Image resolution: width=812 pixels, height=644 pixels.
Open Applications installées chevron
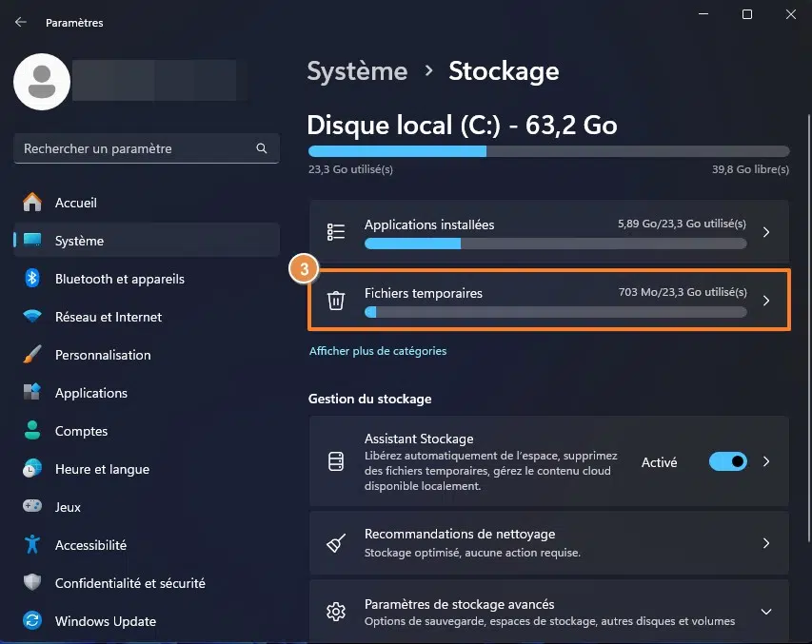[x=766, y=232]
